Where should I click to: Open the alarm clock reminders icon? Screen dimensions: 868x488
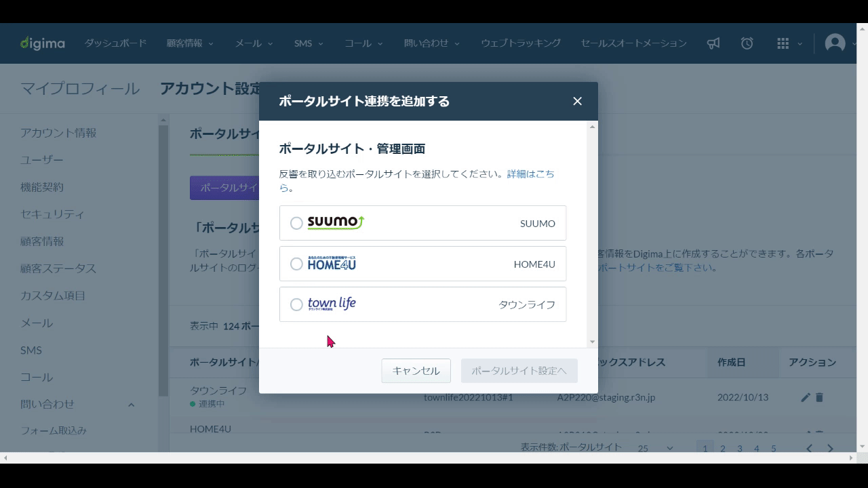pyautogui.click(x=747, y=43)
